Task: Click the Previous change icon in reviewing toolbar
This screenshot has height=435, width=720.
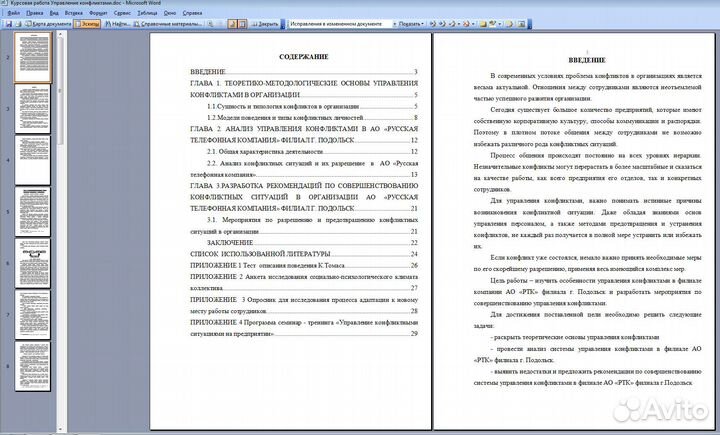Action: (434, 21)
